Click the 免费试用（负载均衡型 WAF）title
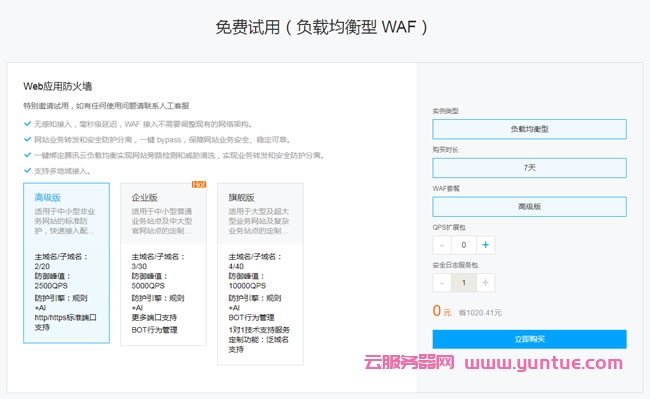The image size is (650, 399). click(322, 27)
